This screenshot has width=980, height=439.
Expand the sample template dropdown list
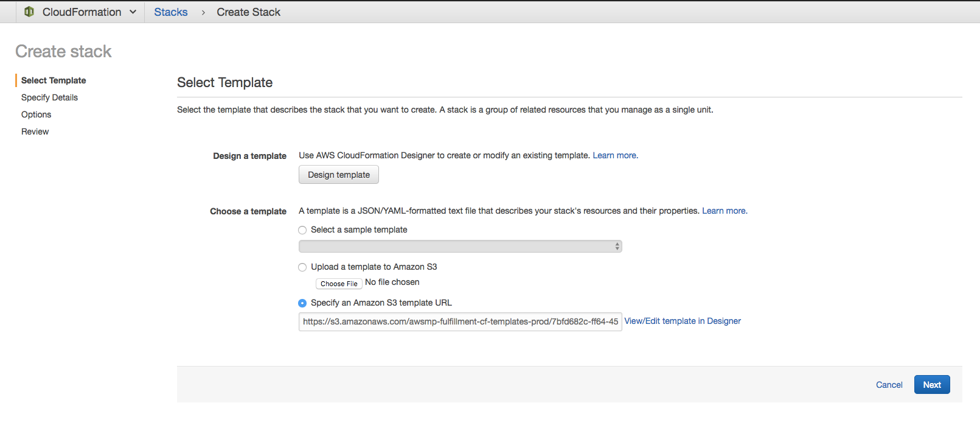coord(460,246)
